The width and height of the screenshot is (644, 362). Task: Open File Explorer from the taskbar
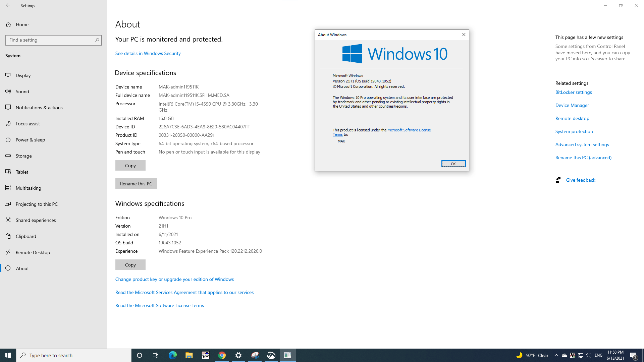point(189,355)
